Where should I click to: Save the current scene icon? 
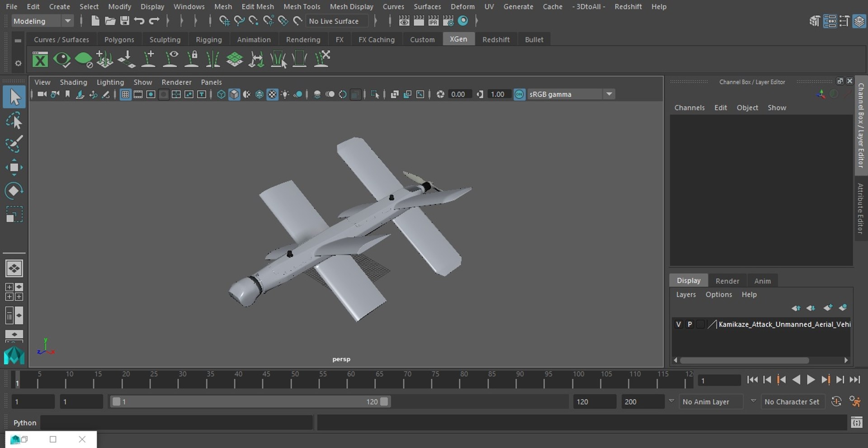[124, 21]
